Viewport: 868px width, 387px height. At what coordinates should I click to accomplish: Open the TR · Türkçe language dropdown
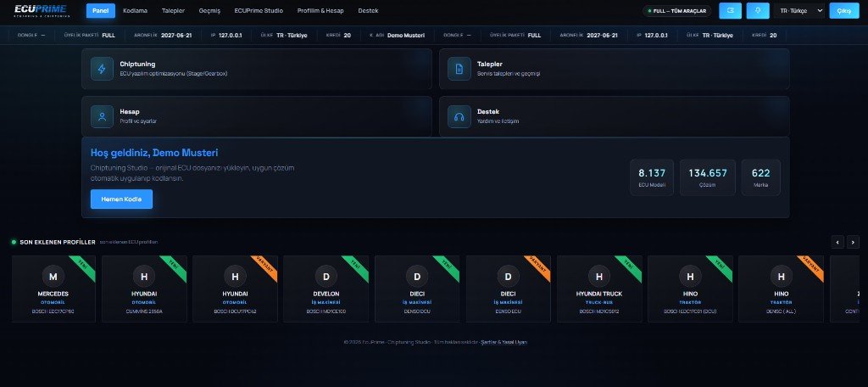tap(798, 10)
